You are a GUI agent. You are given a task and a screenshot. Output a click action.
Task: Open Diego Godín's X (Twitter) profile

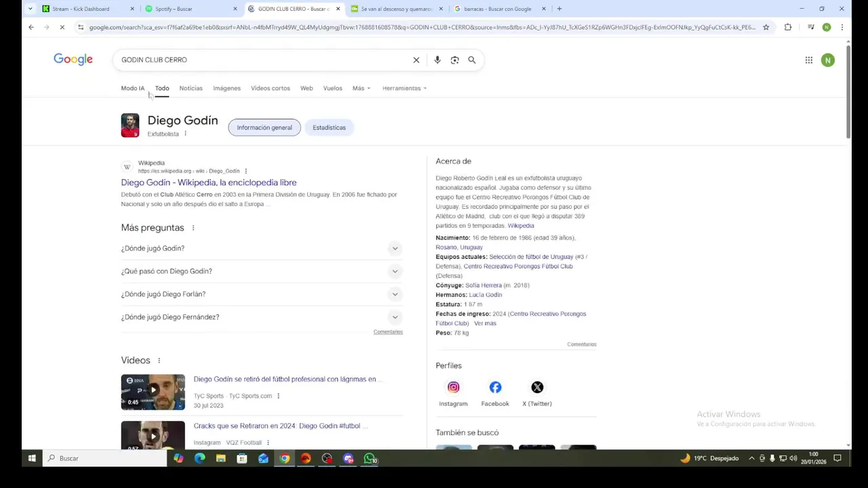coord(537,393)
